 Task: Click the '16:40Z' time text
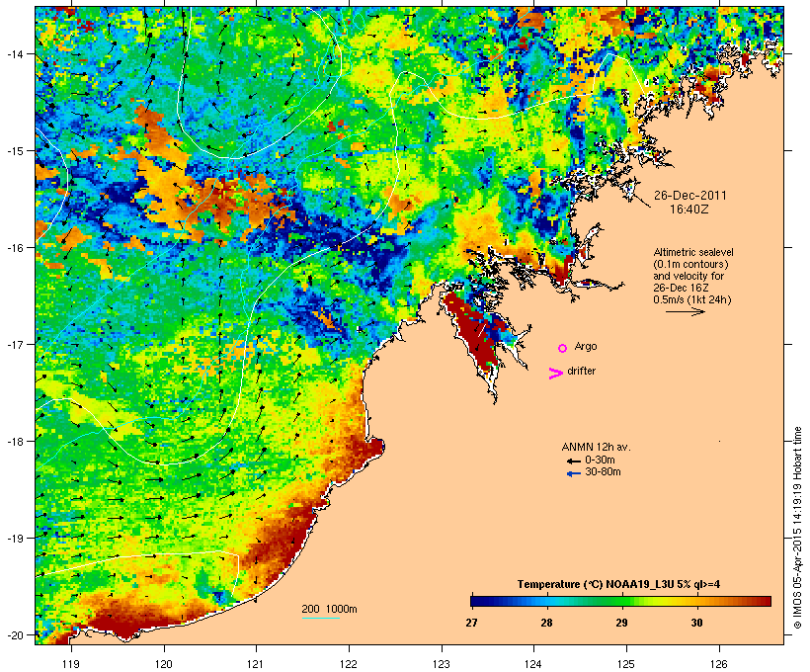pyautogui.click(x=689, y=210)
